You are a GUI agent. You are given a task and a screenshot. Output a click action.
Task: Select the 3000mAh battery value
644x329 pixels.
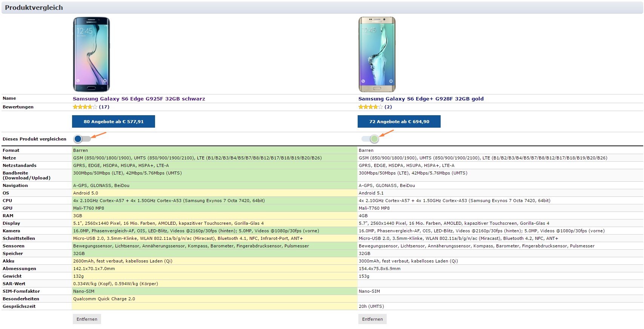click(408, 261)
